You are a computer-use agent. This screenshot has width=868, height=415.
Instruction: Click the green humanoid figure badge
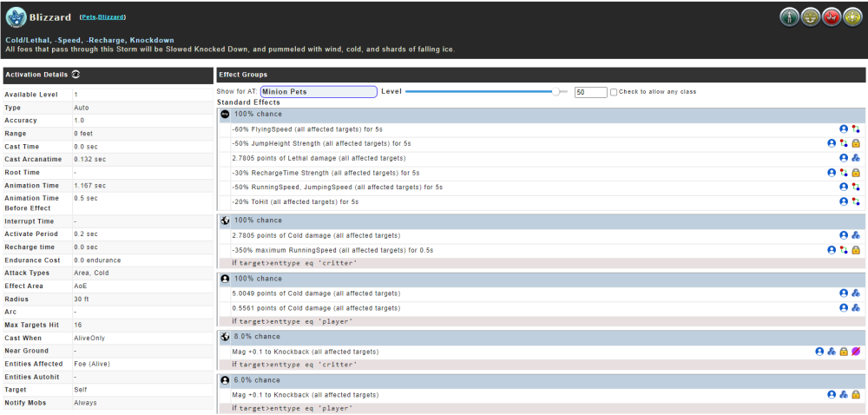coord(789,17)
